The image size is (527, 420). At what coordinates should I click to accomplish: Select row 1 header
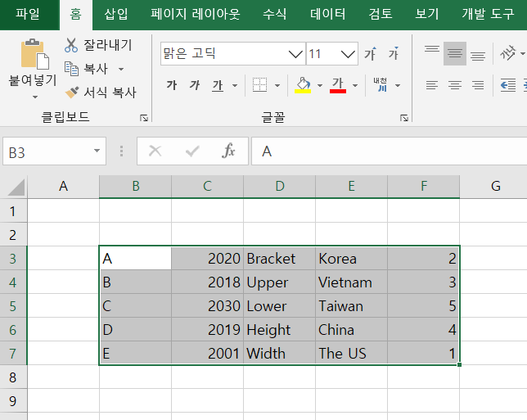pos(13,211)
